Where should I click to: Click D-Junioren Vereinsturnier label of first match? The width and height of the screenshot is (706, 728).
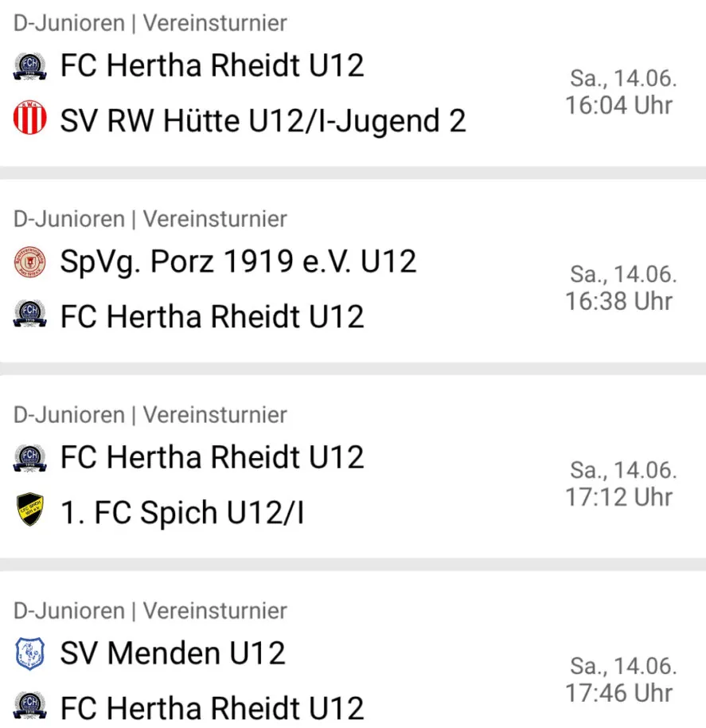click(150, 23)
